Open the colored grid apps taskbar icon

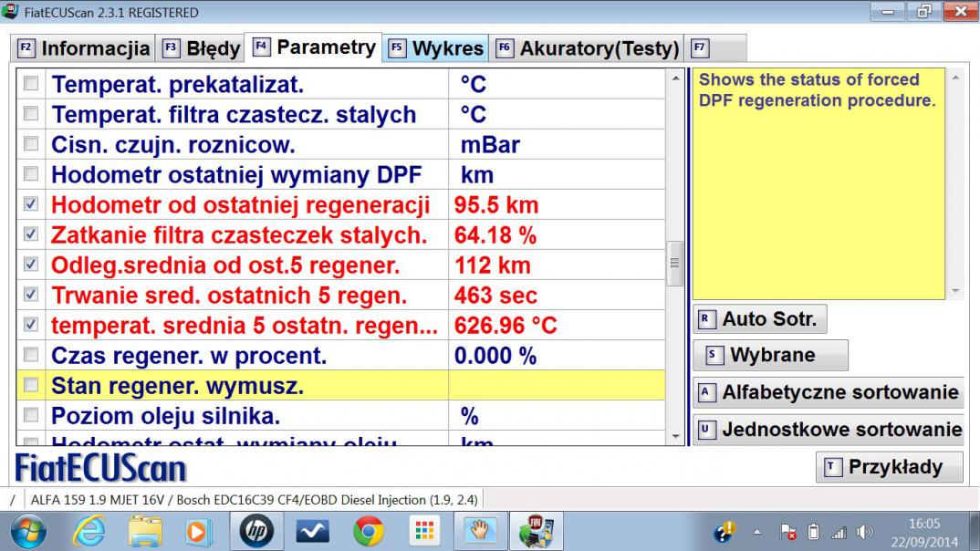[x=425, y=532]
